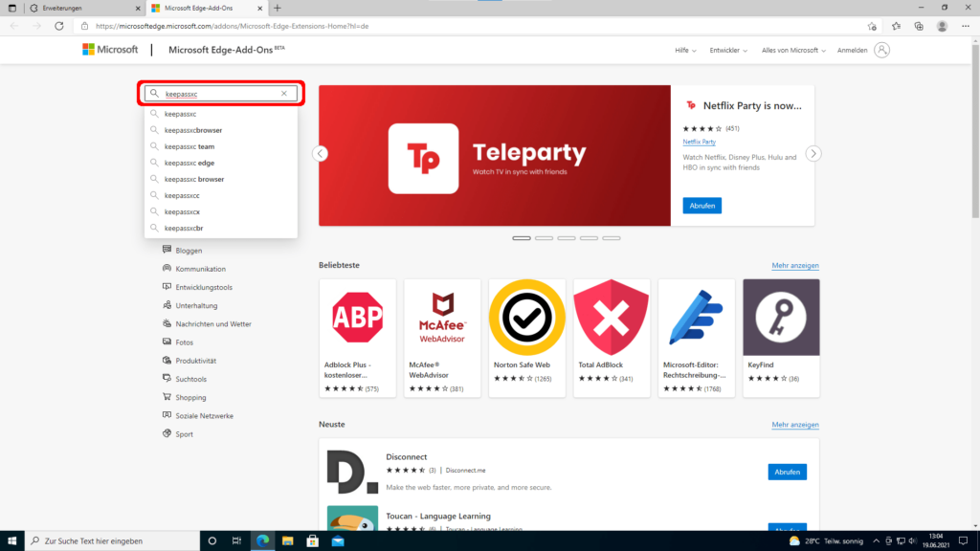Open the McAfee WebAdvisor card
The width and height of the screenshot is (980, 551).
pos(442,338)
